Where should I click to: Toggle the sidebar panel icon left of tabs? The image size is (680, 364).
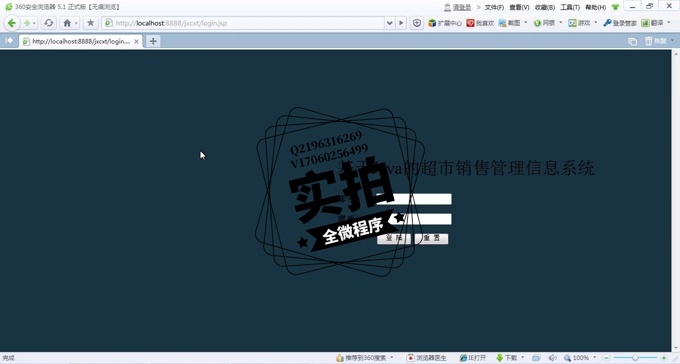click(9, 41)
